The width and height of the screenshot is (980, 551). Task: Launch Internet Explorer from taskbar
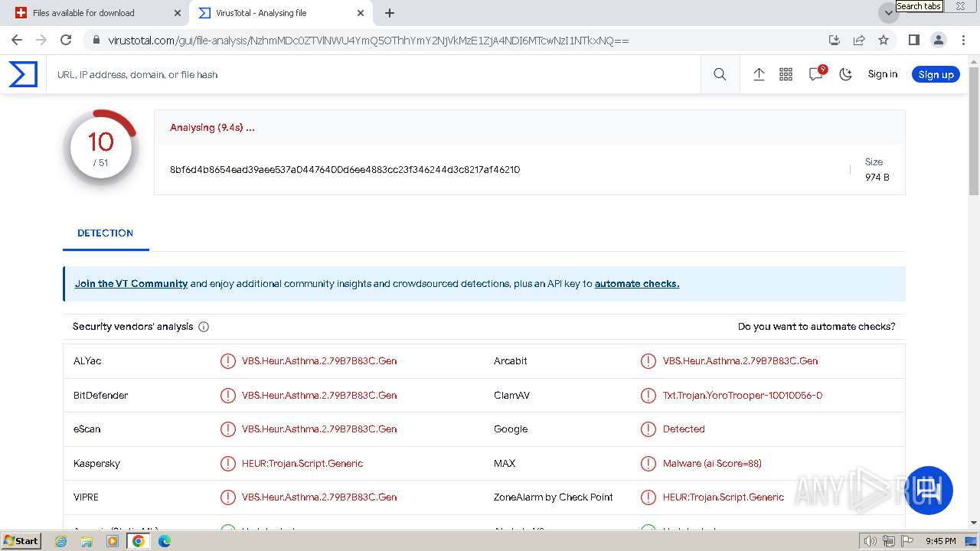[x=61, y=541]
